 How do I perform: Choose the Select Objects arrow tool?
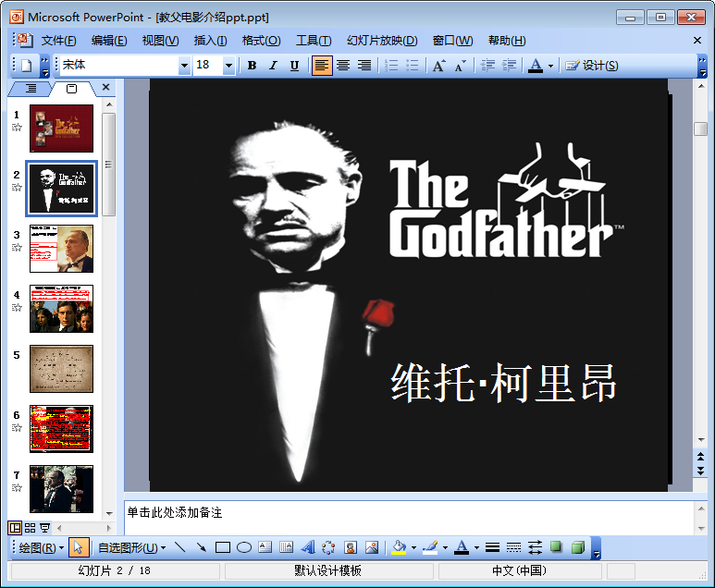[x=79, y=547]
